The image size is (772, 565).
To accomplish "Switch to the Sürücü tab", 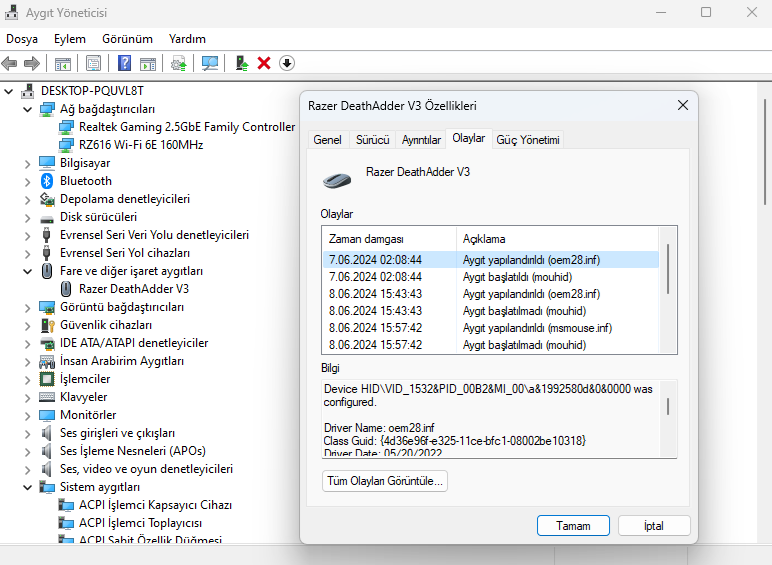I will click(x=373, y=140).
